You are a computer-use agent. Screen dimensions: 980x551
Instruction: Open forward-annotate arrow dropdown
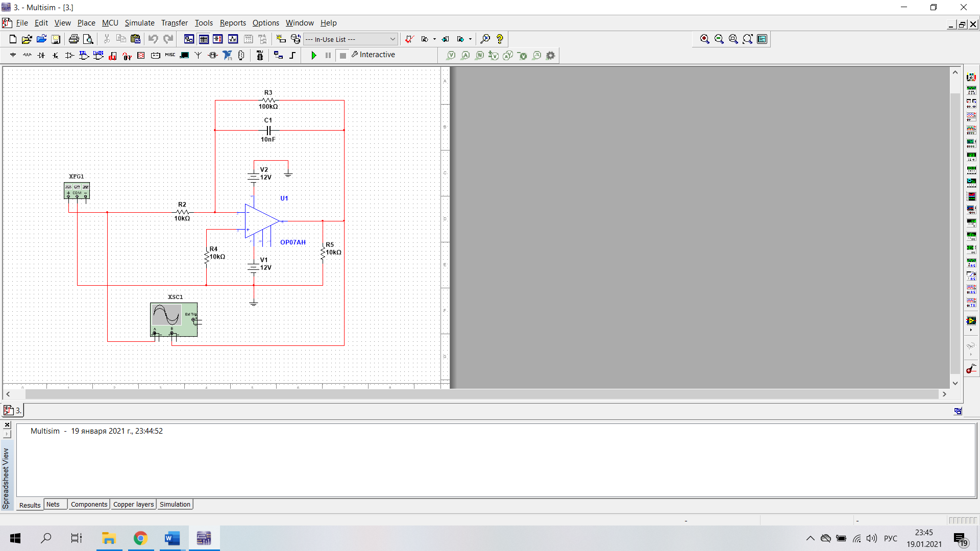click(x=470, y=39)
